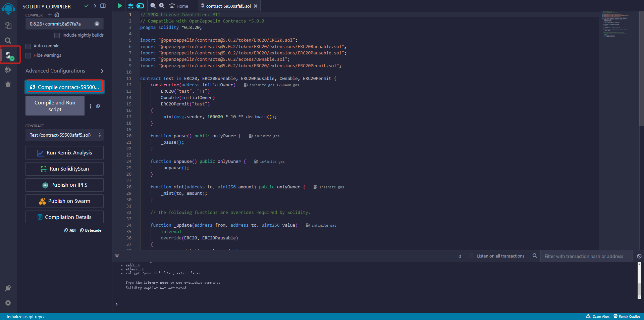Open Deploy & Run Transactions icon

pos(8,70)
